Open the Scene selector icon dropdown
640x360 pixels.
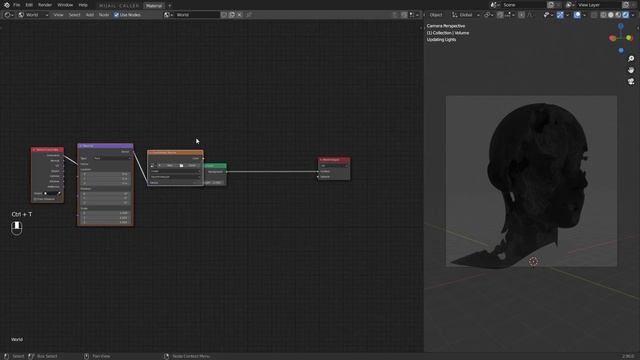click(494, 5)
